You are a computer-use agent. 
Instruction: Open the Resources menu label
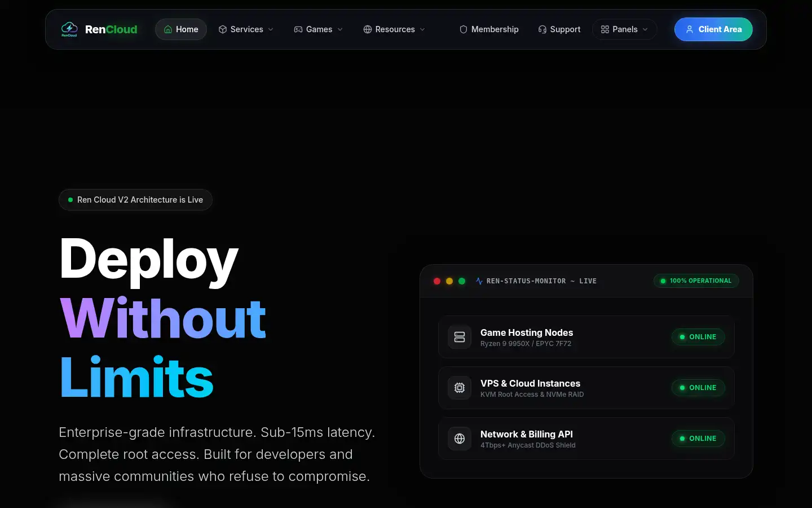395,29
